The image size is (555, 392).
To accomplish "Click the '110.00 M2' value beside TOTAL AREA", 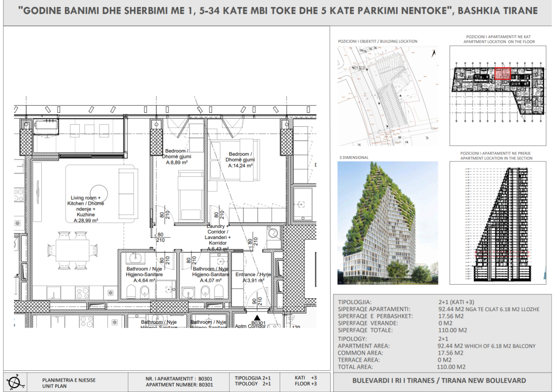I will [x=451, y=367].
